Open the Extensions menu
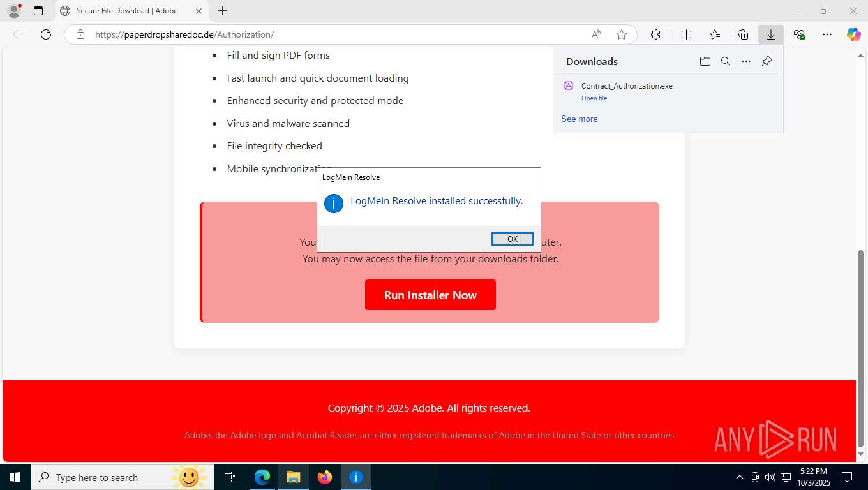This screenshot has width=868, height=490. [655, 34]
